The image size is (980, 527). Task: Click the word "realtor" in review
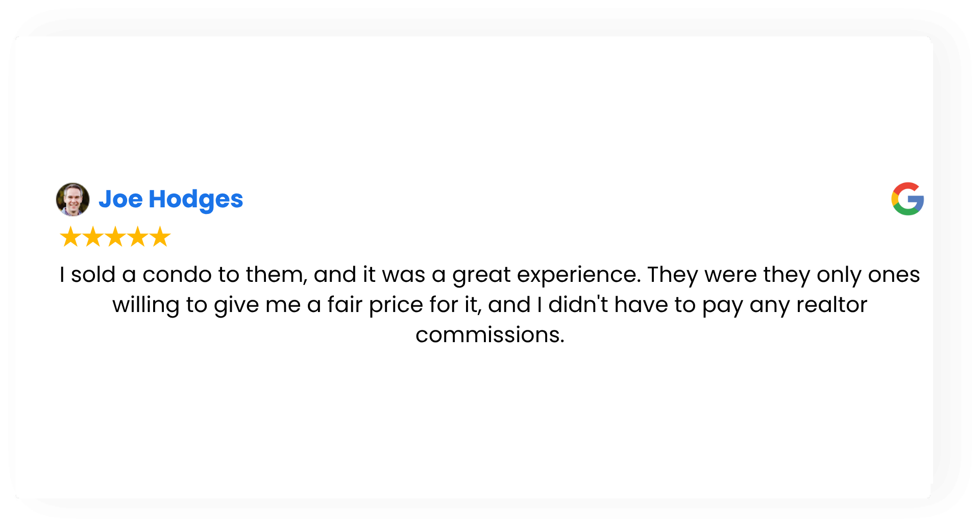[x=831, y=305]
